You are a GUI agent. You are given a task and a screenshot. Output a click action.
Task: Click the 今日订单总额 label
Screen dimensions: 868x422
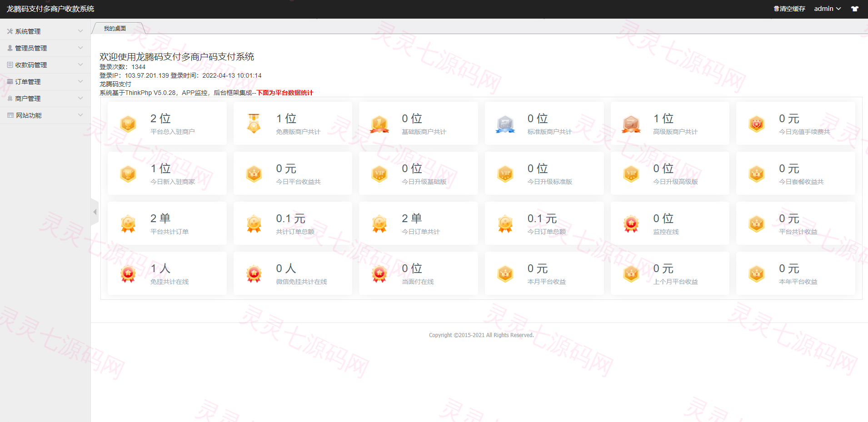tap(547, 232)
